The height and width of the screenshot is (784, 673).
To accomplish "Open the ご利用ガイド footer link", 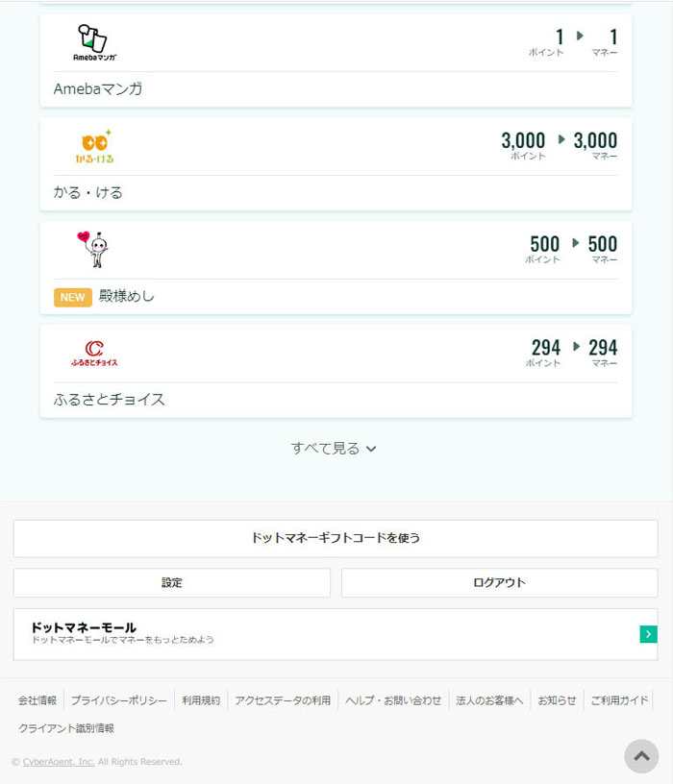I will click(x=619, y=700).
